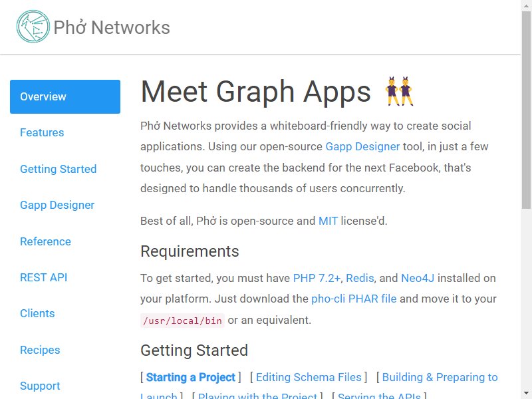Open the Support sidebar link
532x399 pixels.
click(40, 386)
